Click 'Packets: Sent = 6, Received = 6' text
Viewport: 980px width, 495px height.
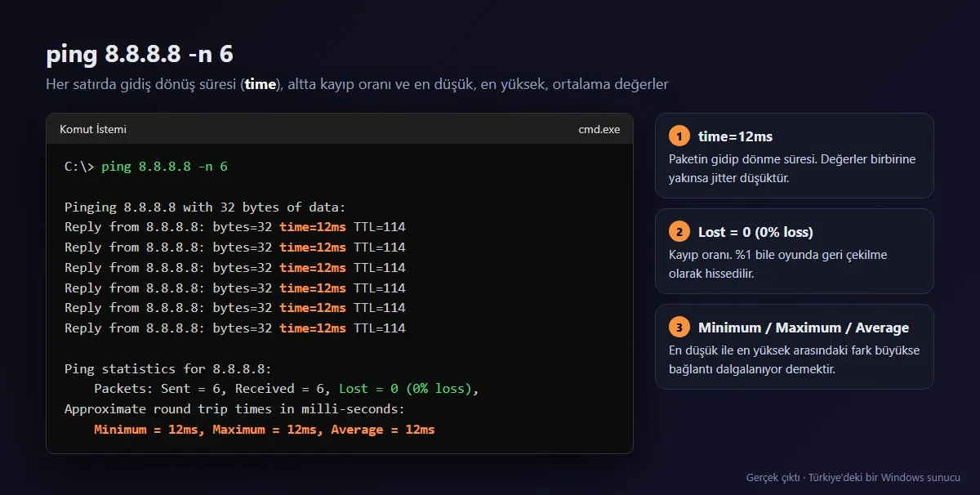coord(213,389)
